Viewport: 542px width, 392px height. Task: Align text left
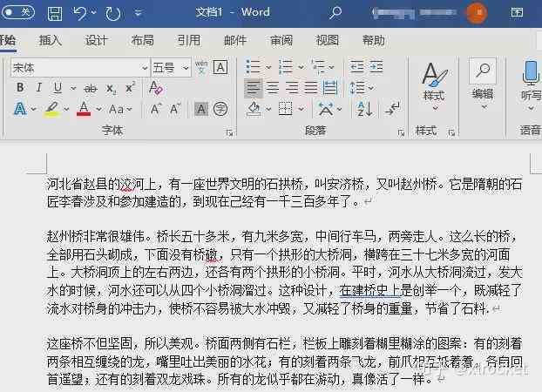(253, 88)
